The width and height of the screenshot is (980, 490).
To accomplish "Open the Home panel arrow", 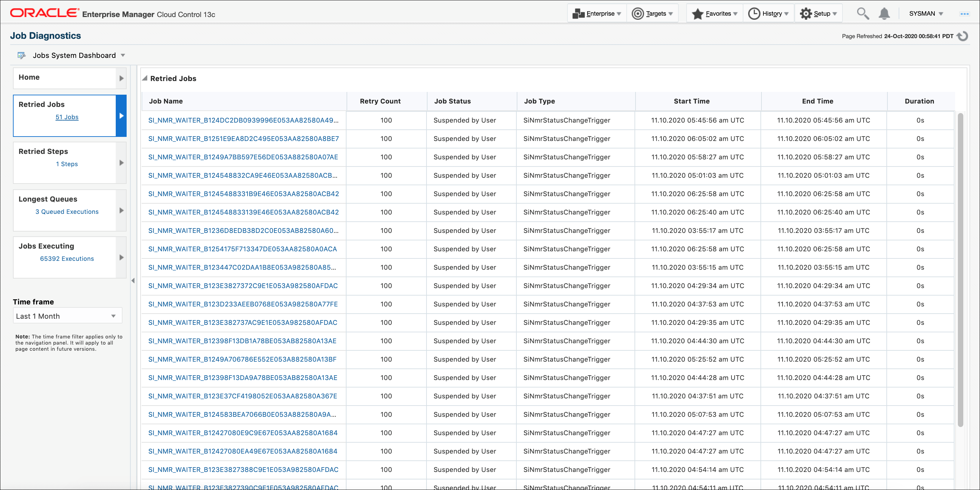I will tap(122, 78).
